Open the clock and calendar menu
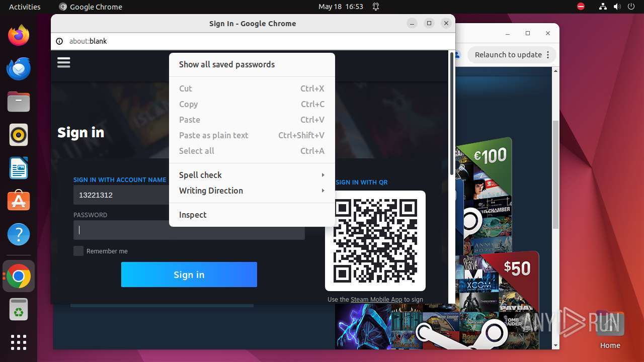The width and height of the screenshot is (644, 362). point(341,7)
